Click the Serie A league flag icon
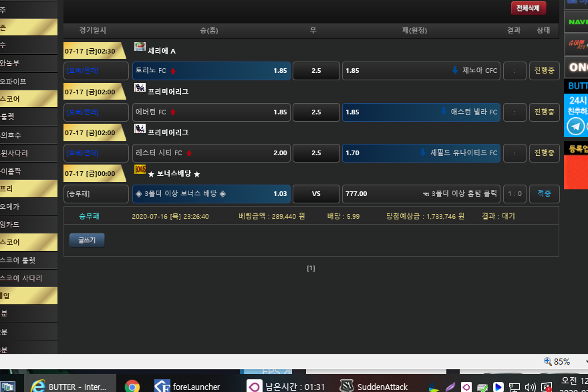The width and height of the screenshot is (588, 392). point(140,47)
